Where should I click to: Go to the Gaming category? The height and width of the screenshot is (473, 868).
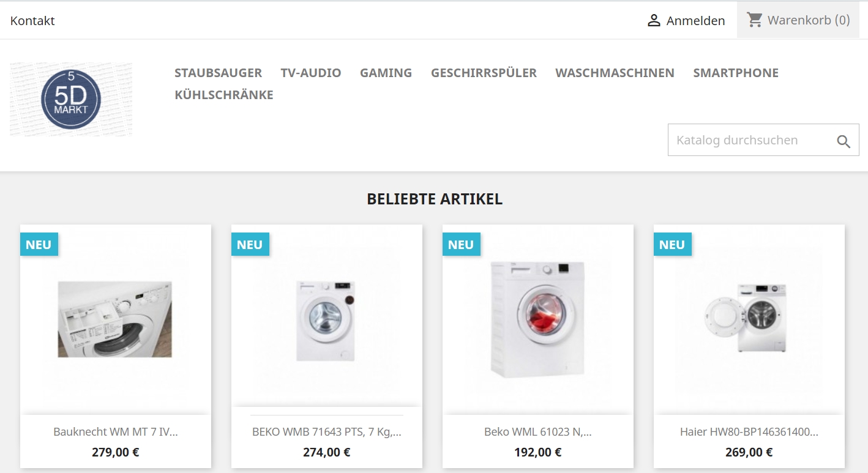386,73
